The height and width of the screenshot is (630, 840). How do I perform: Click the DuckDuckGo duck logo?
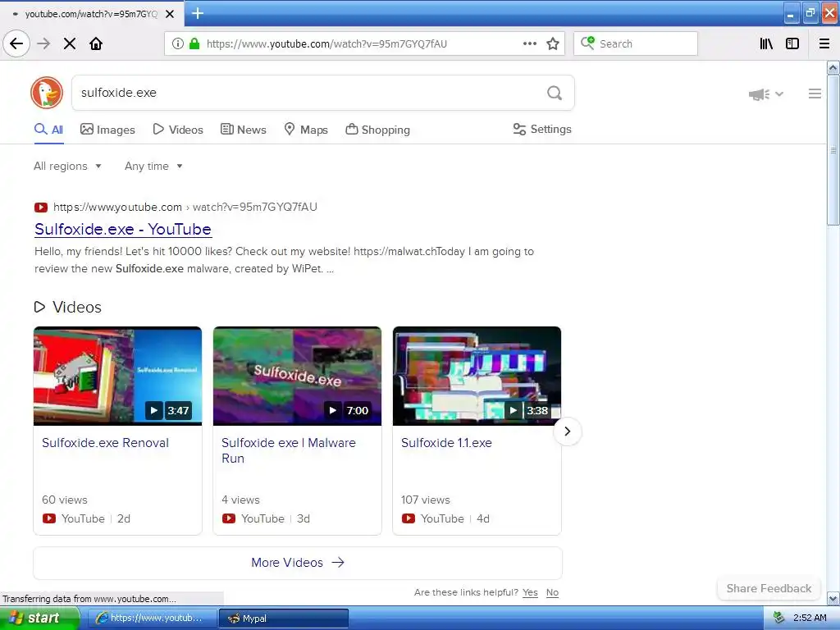click(47, 93)
